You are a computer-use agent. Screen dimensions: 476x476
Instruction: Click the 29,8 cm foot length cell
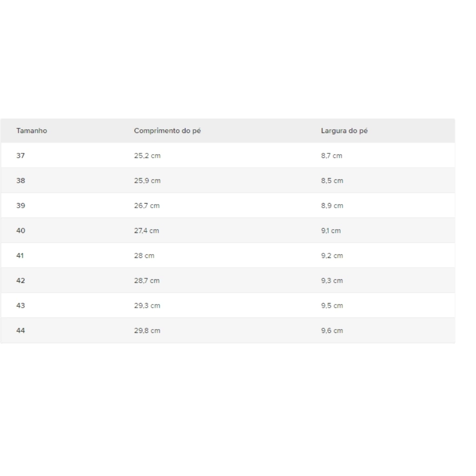pyautogui.click(x=147, y=331)
